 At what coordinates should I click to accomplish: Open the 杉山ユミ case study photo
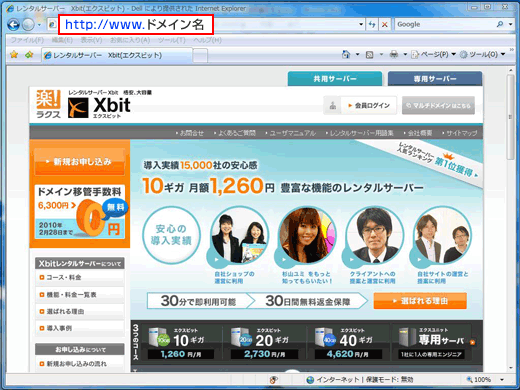(306, 235)
